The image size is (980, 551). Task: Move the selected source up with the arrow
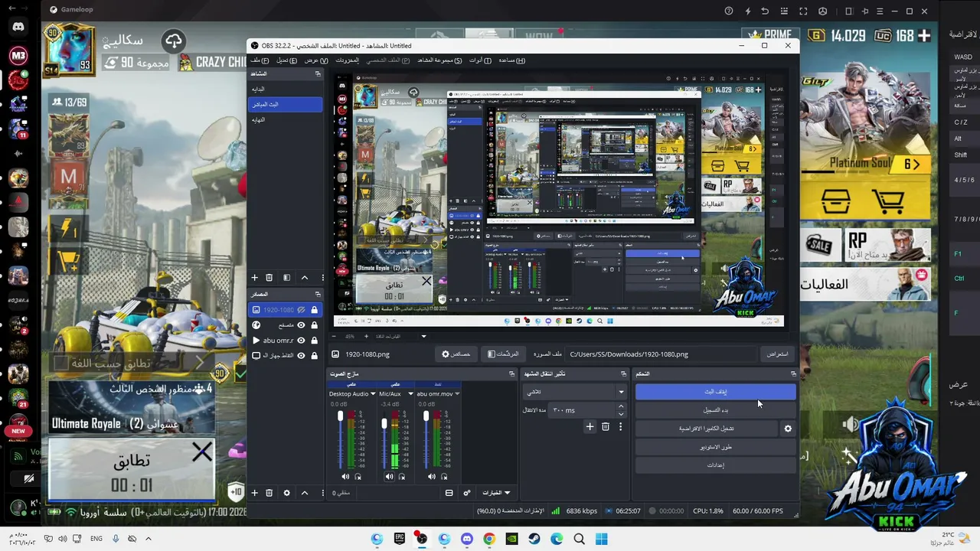[304, 493]
